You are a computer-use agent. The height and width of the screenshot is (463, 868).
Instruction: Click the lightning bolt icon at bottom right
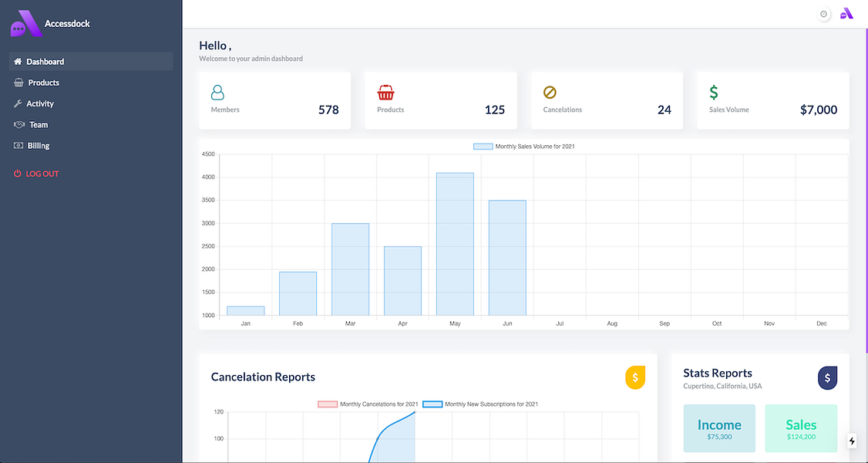point(852,441)
